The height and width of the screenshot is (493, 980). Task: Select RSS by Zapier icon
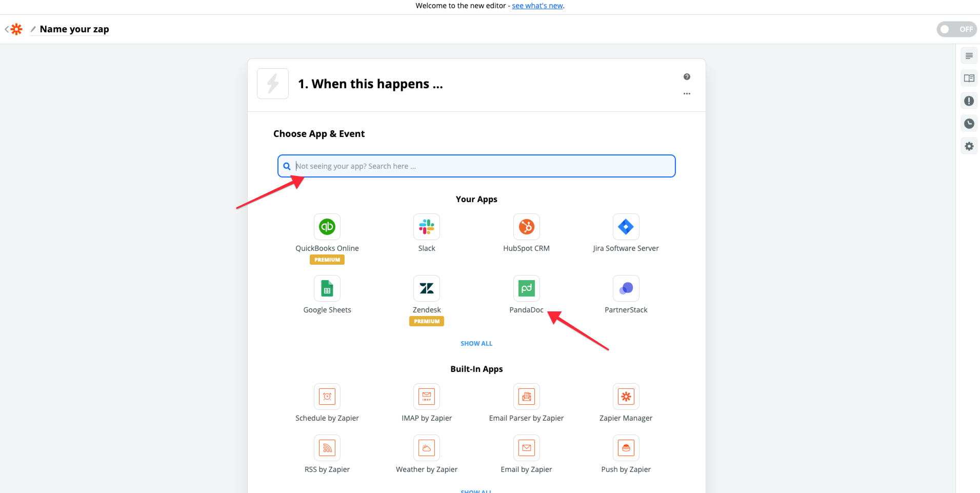[x=327, y=448]
